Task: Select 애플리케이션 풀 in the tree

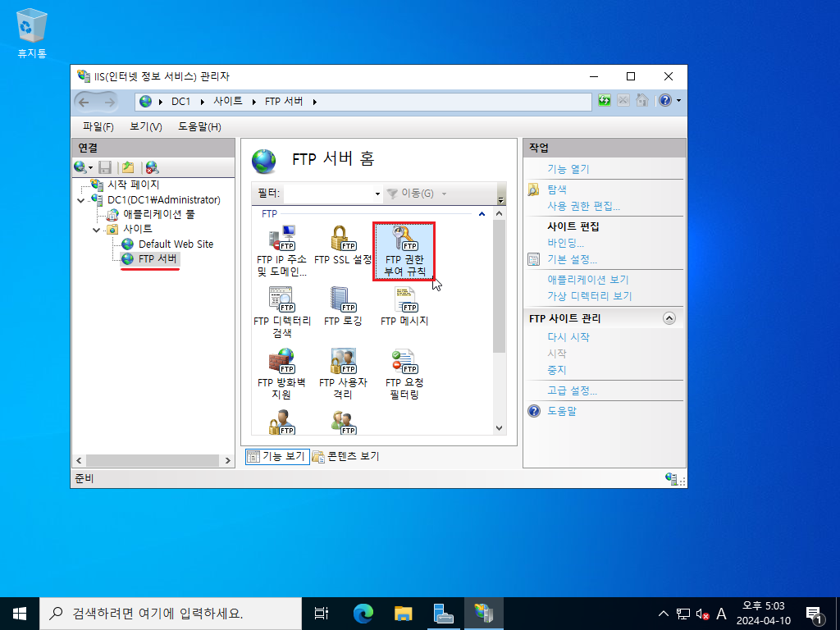Action: pos(158,215)
